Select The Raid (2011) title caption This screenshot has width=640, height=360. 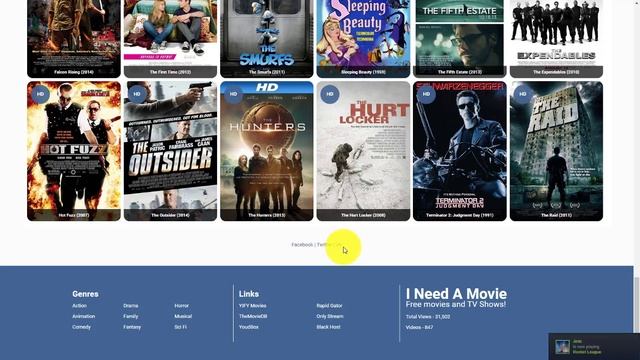click(556, 215)
